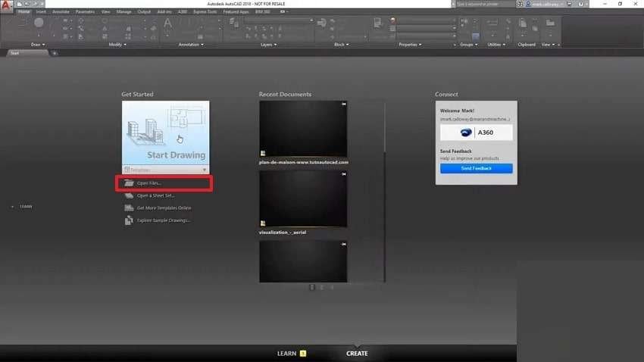
Task: Pin the plan-de-maison recent document
Action: (344, 105)
